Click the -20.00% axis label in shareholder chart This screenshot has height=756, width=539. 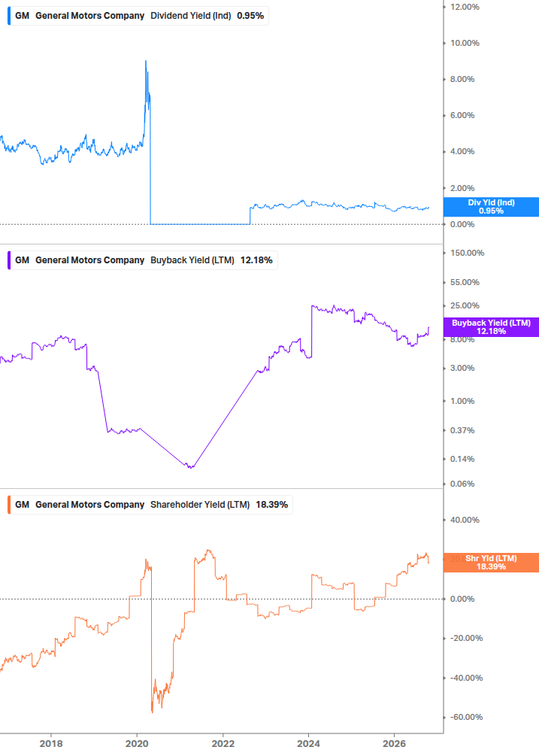coord(466,639)
